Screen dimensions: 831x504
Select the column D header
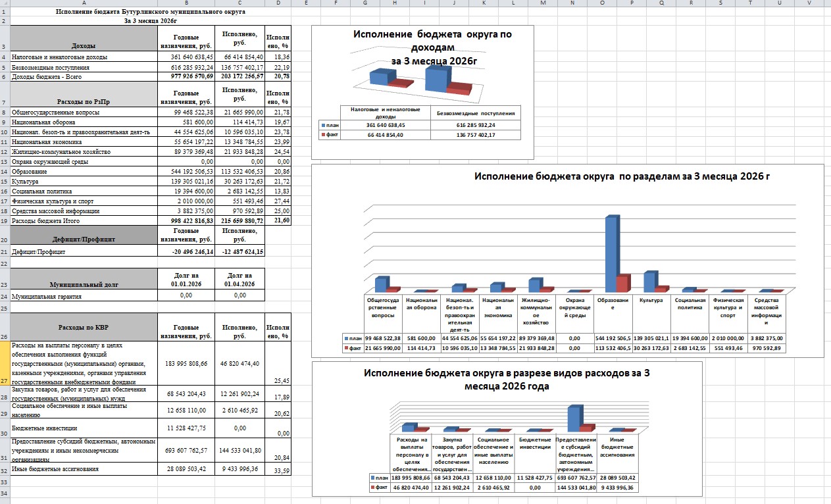point(278,3)
